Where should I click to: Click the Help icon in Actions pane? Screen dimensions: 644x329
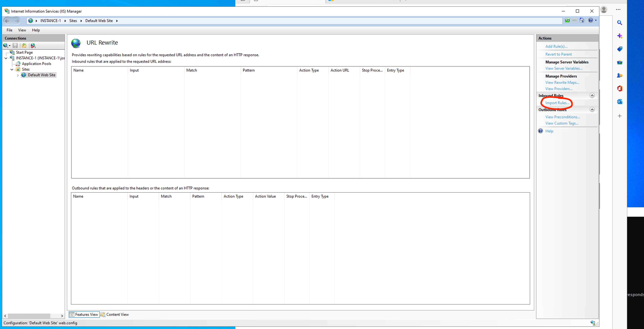[x=540, y=131]
